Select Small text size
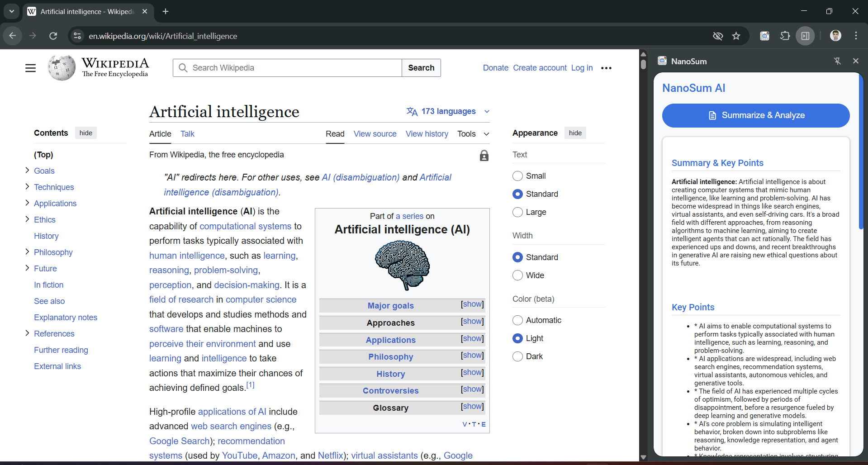Screen dimensions: 868x465 [518, 176]
